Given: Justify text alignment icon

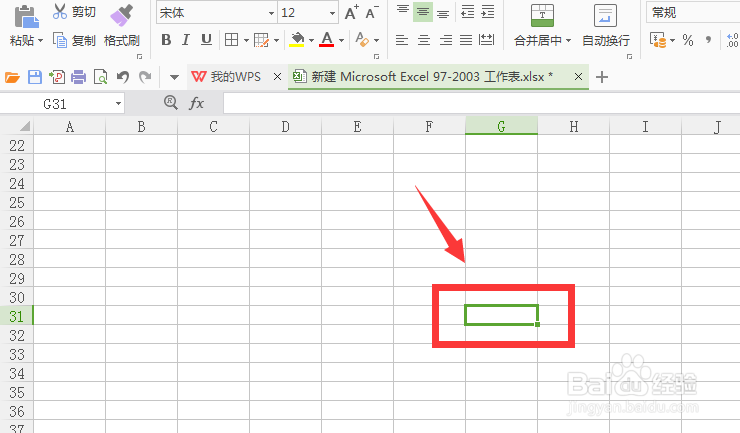Looking at the screenshot, I should pyautogui.click(x=466, y=40).
